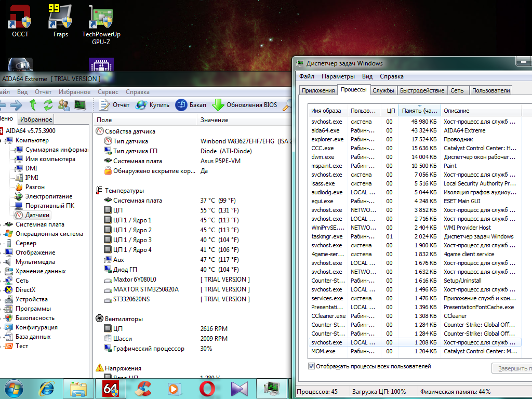Expand the Сервер tree node
The image size is (532, 399).
tap(1, 243)
